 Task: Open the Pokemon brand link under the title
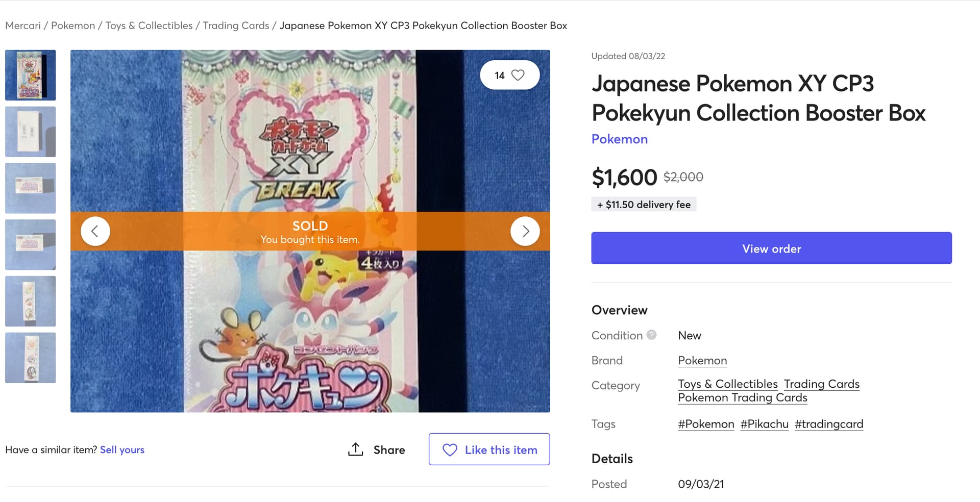(x=619, y=139)
